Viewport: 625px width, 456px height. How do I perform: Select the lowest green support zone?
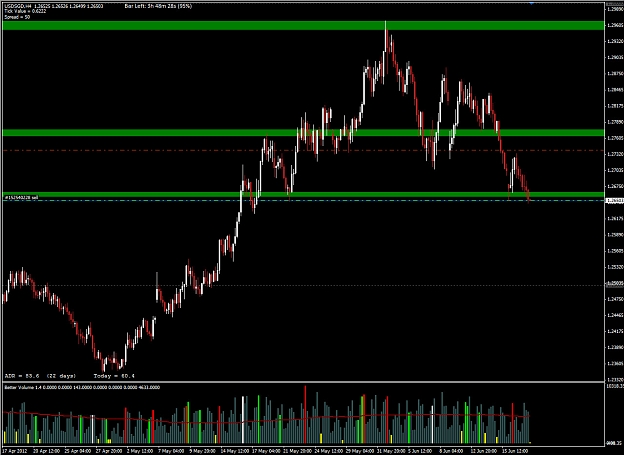[x=303, y=195]
